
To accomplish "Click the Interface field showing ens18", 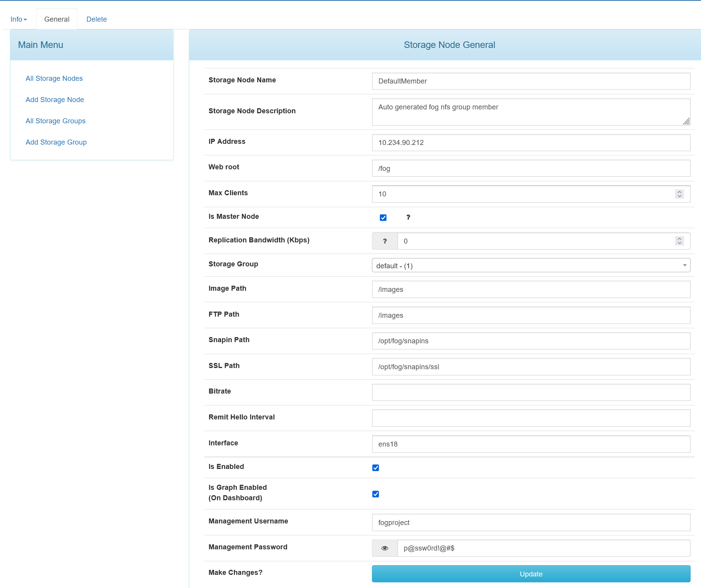I will [531, 444].
